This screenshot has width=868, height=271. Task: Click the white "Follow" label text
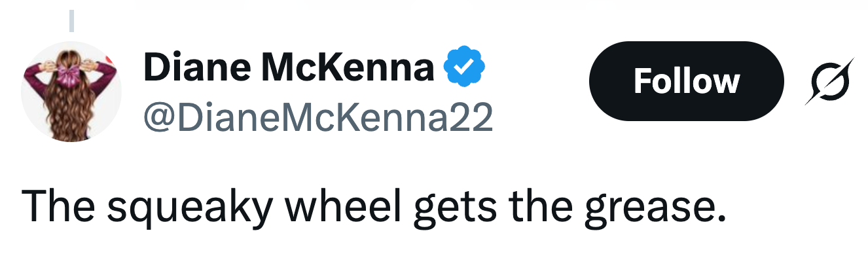click(x=686, y=81)
